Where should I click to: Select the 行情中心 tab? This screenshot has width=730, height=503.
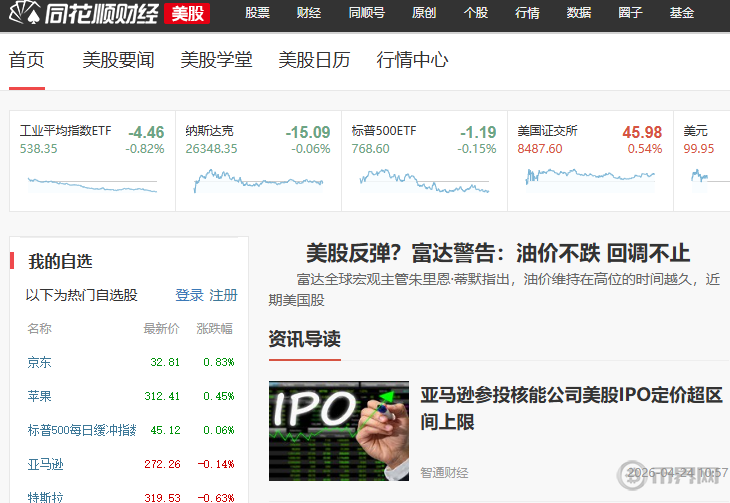412,60
